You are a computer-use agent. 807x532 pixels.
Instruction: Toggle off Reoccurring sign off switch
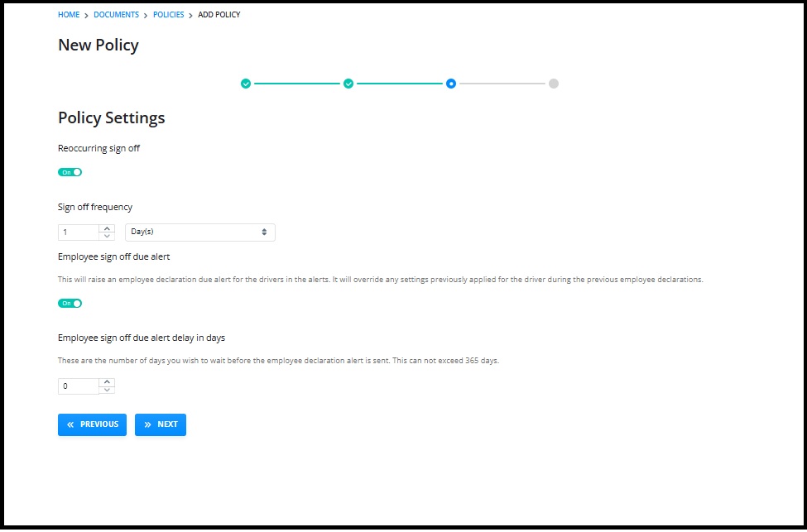(70, 172)
